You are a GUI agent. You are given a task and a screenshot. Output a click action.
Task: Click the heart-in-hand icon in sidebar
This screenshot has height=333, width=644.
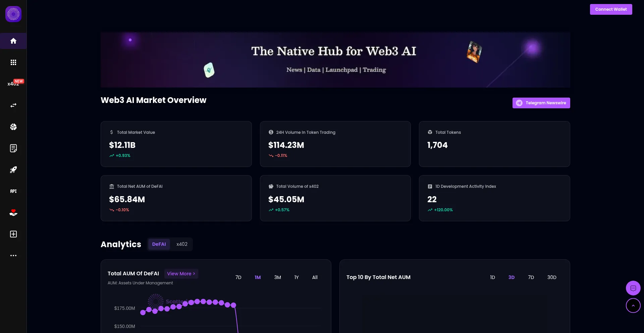point(13,213)
